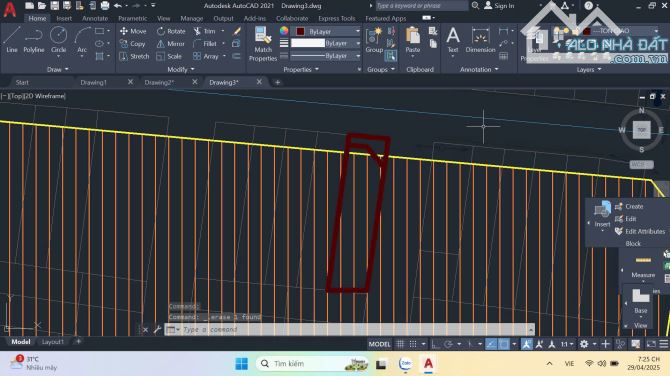Screen dimensions: 670x376
Task: Click the Rotate tool
Action: pyautogui.click(x=171, y=31)
